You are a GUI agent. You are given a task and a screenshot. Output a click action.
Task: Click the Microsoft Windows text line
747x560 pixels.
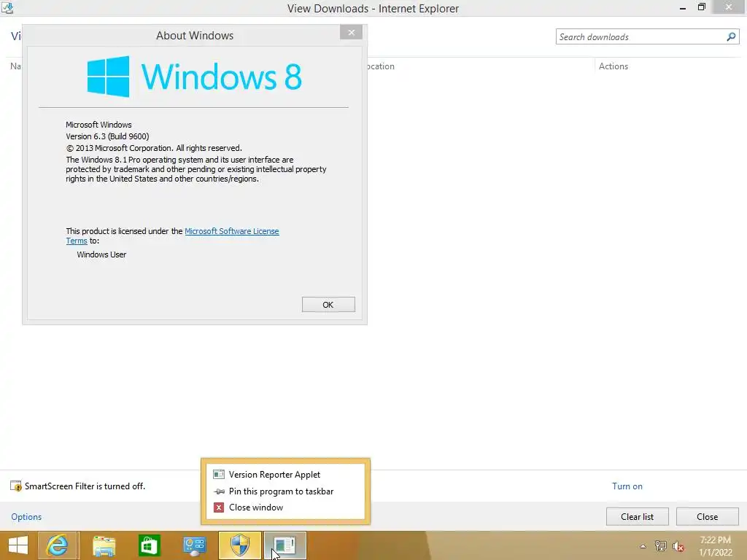point(98,125)
